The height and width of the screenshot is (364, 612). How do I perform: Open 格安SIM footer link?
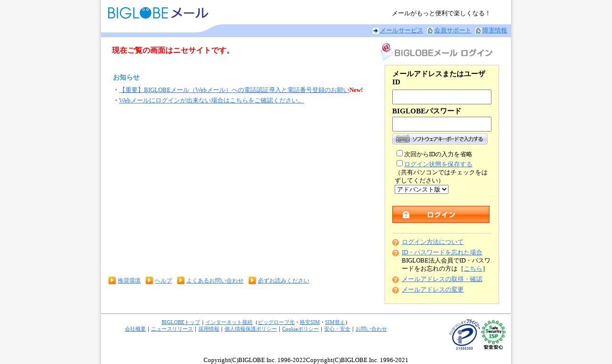pyautogui.click(x=310, y=322)
